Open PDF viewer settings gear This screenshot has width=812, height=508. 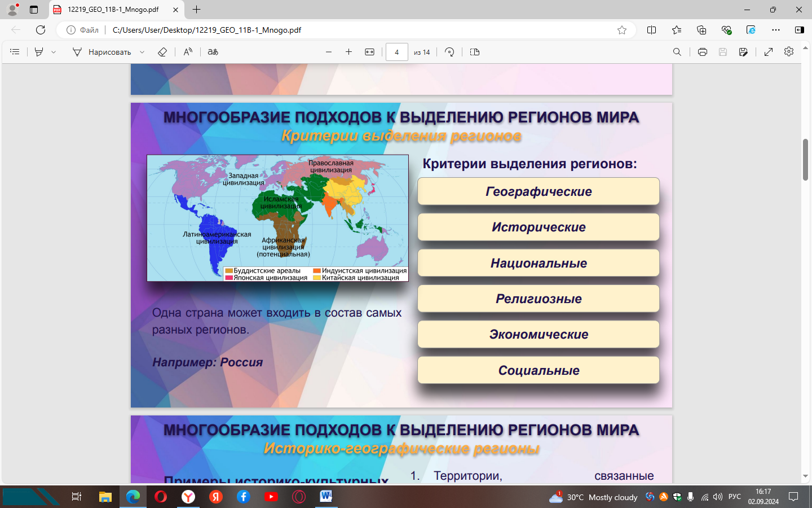click(x=789, y=52)
